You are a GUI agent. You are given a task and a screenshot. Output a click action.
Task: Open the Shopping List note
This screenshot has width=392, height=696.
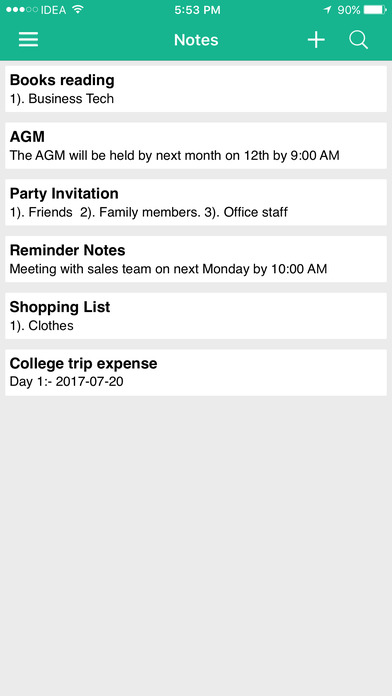coord(196,316)
